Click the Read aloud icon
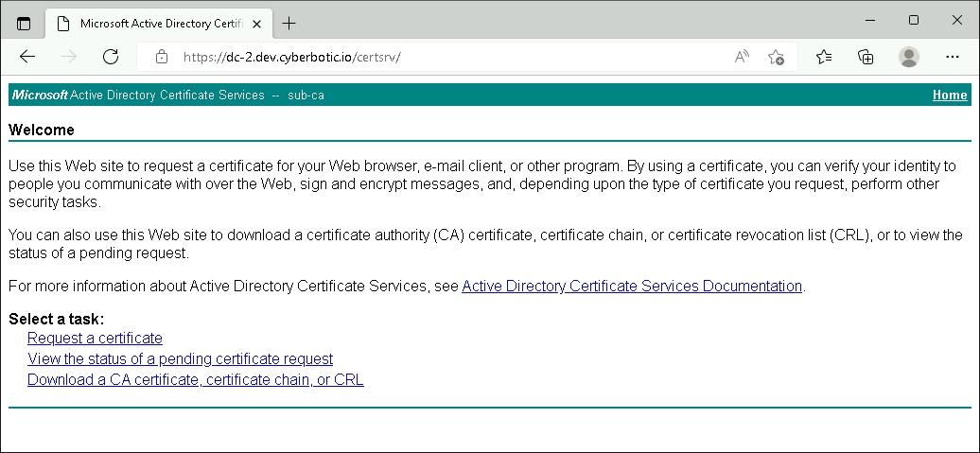Viewport: 980px width, 453px height. tap(742, 57)
